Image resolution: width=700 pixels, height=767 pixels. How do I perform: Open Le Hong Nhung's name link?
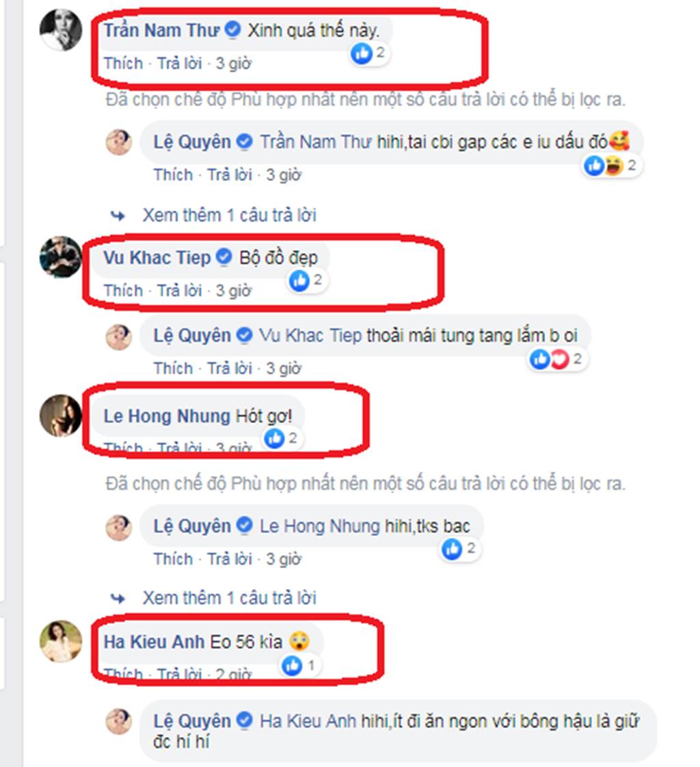coord(167,416)
